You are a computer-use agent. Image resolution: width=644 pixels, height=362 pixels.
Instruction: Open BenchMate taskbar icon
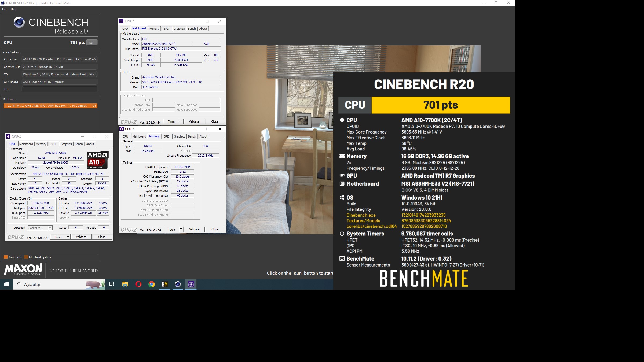(165, 284)
